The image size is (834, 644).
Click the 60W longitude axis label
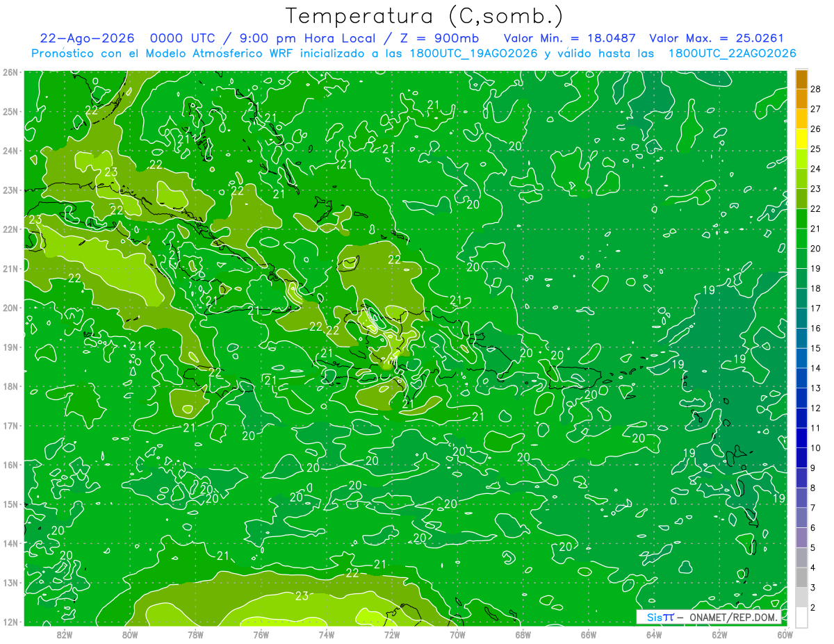coord(785,634)
